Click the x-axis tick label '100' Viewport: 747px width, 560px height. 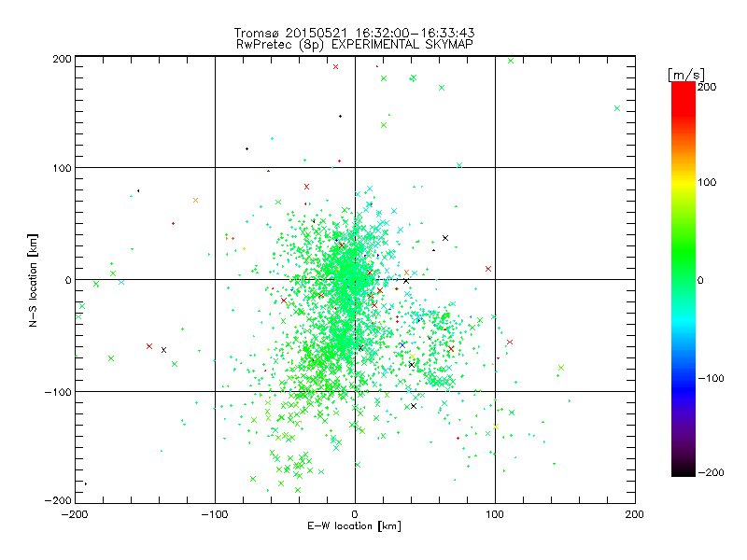click(x=495, y=515)
